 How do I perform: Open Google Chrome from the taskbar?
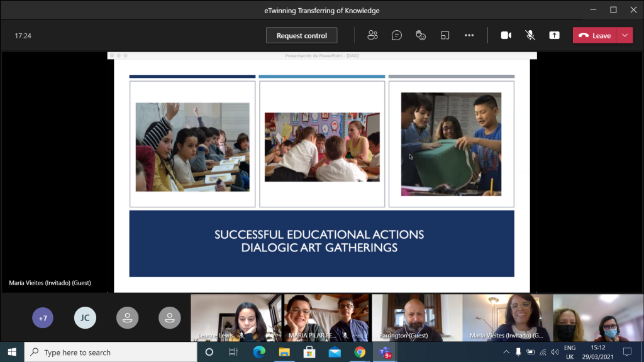tap(359, 352)
